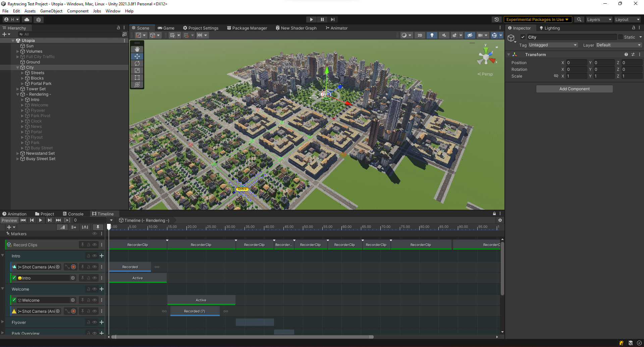Open Scene camera settings icon

coord(480,35)
